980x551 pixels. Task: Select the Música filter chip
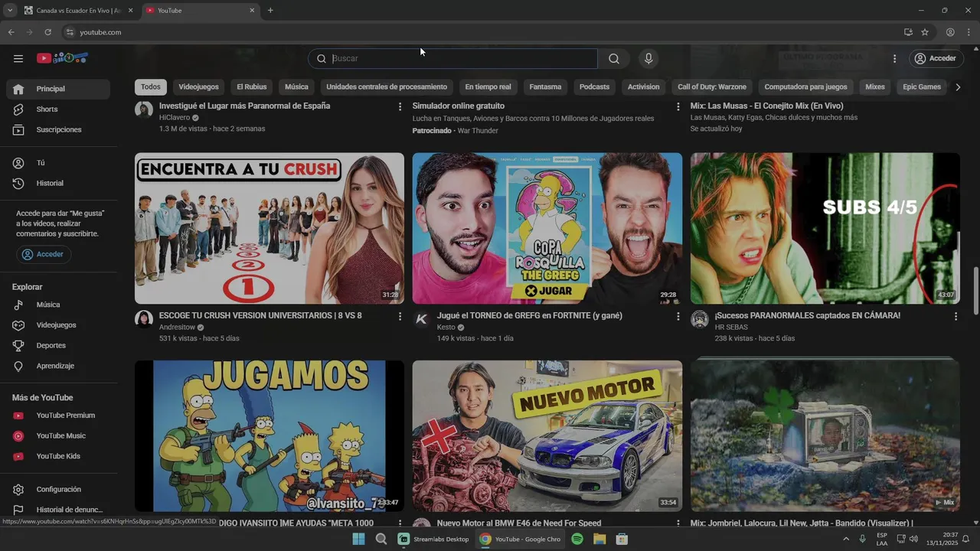click(296, 87)
